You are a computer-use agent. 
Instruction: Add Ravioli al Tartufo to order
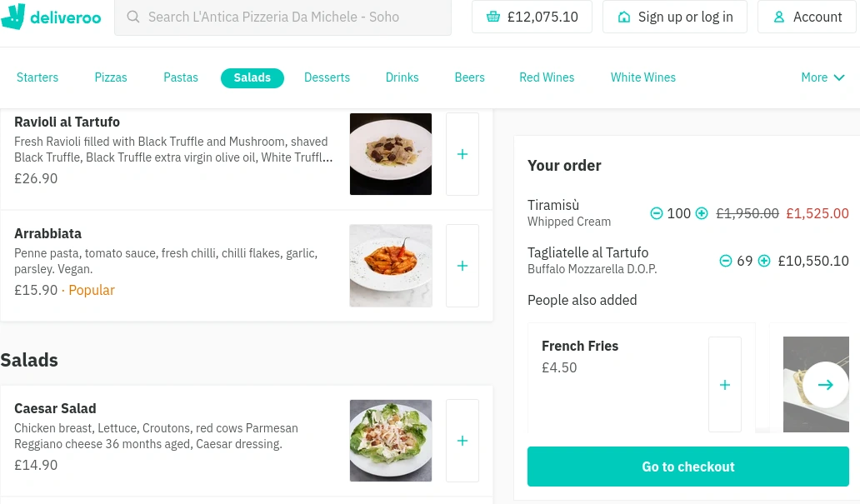pos(462,154)
